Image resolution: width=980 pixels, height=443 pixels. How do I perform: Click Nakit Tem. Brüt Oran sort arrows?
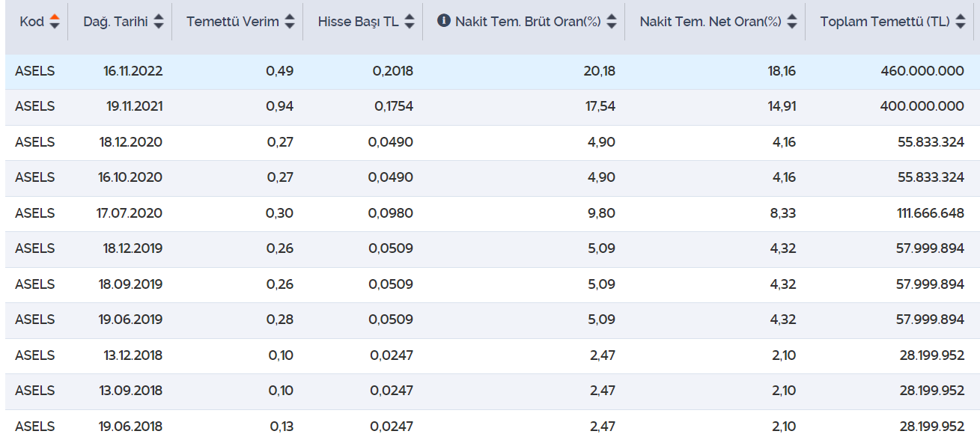tap(612, 22)
